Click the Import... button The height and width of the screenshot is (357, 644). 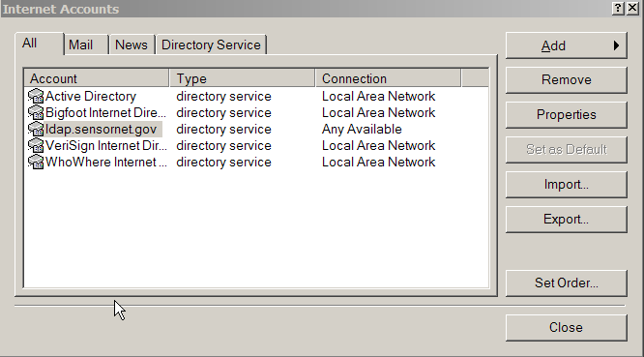coord(567,185)
